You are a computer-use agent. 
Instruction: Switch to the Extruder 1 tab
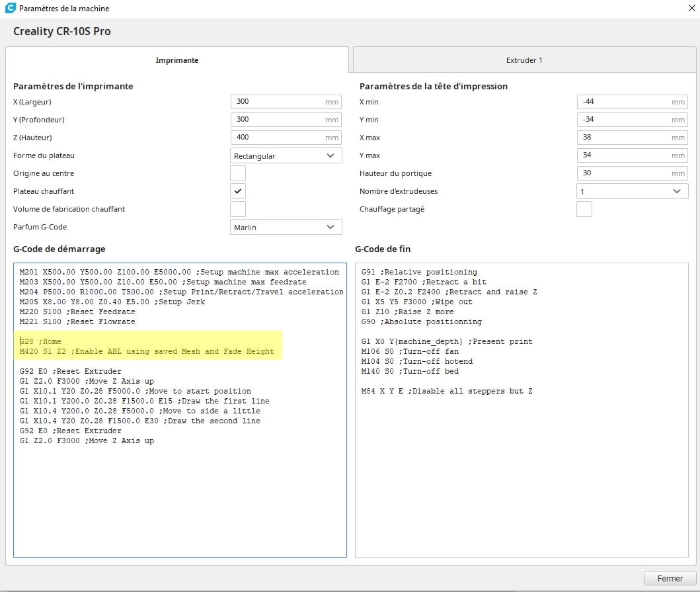click(x=524, y=60)
